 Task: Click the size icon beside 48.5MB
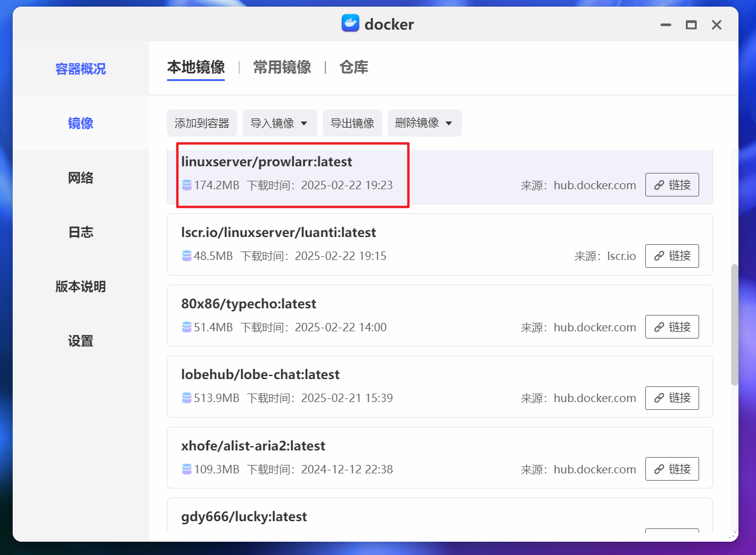click(186, 256)
